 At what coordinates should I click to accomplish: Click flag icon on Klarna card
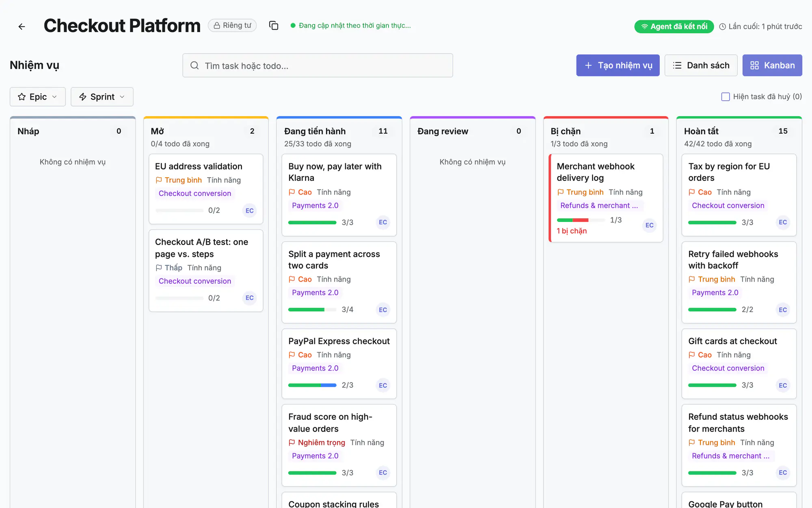(x=292, y=192)
